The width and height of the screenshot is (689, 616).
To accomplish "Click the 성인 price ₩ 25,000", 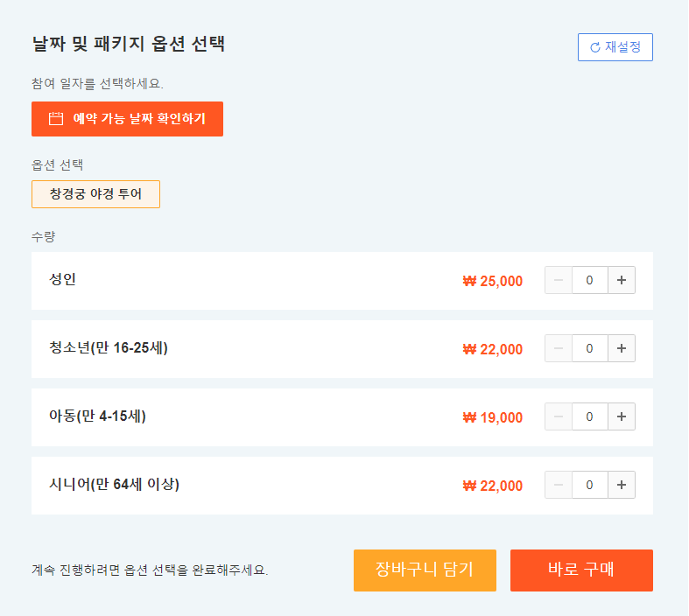I will tap(493, 281).
